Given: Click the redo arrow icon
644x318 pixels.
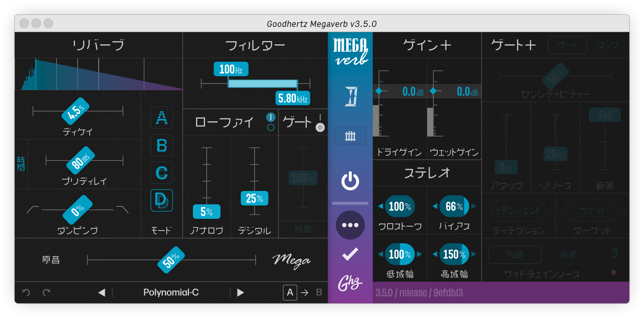Looking at the screenshot, I should [46, 292].
